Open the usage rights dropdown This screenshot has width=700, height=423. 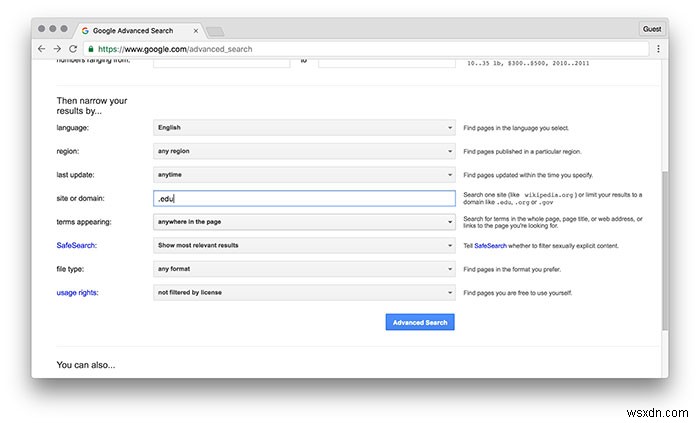pos(304,293)
